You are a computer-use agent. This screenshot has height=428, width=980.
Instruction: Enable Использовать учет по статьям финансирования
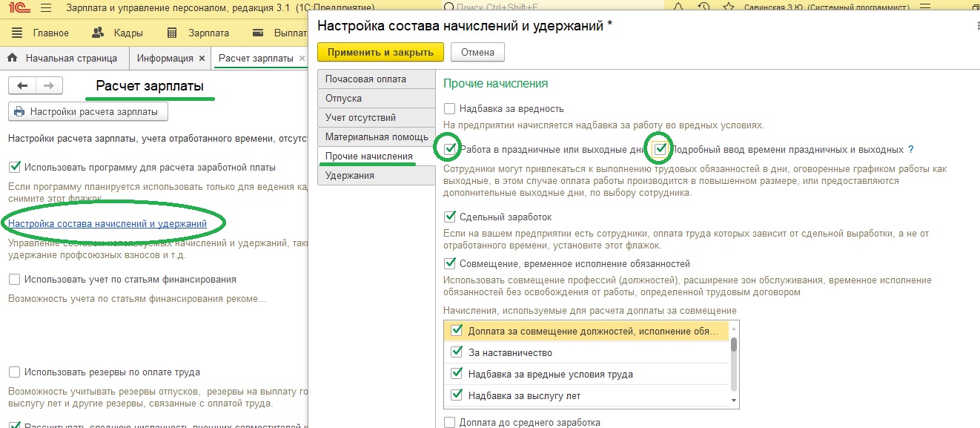coord(15,280)
